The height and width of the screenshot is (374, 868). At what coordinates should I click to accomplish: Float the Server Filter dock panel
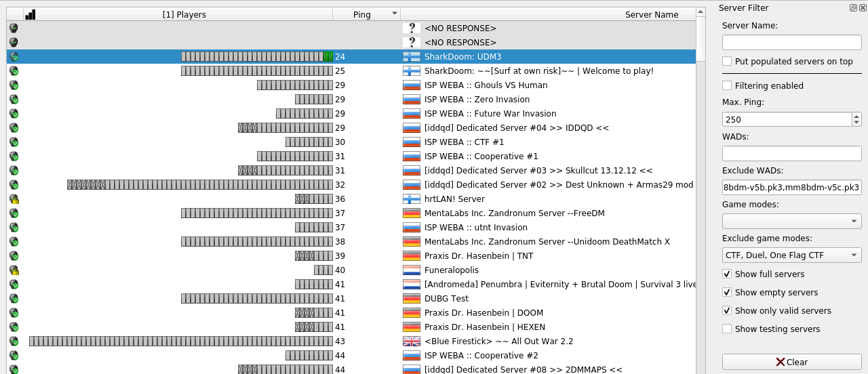point(853,7)
